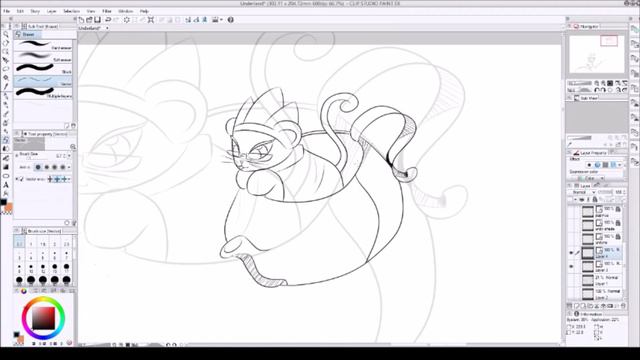The image size is (640, 360).
Task: Open sub tool detail magnifier in Tool property
Action: 73,147
